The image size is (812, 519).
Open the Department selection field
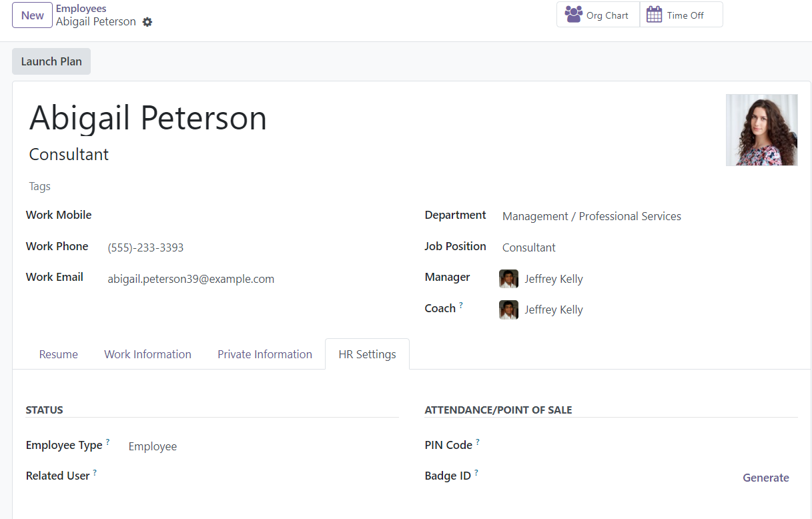pyautogui.click(x=641, y=216)
